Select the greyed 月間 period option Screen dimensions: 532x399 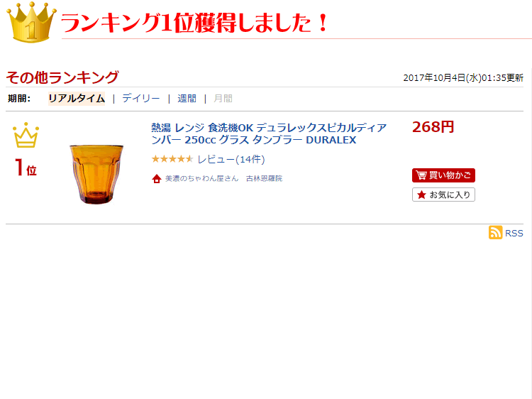pyautogui.click(x=223, y=99)
